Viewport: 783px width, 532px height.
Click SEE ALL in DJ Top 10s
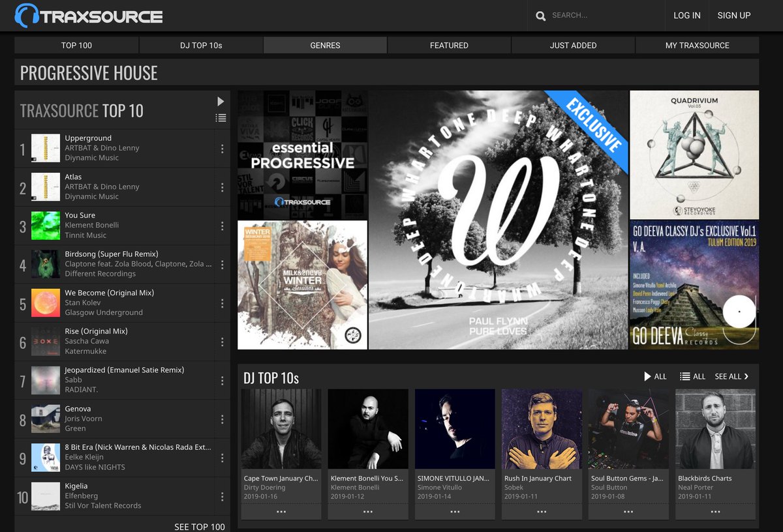pos(731,376)
